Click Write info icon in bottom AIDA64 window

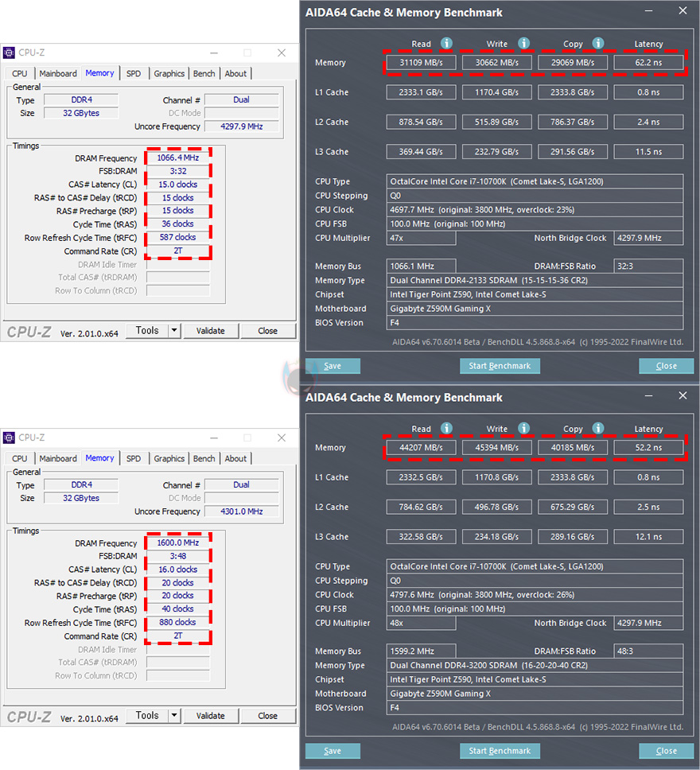(x=523, y=428)
